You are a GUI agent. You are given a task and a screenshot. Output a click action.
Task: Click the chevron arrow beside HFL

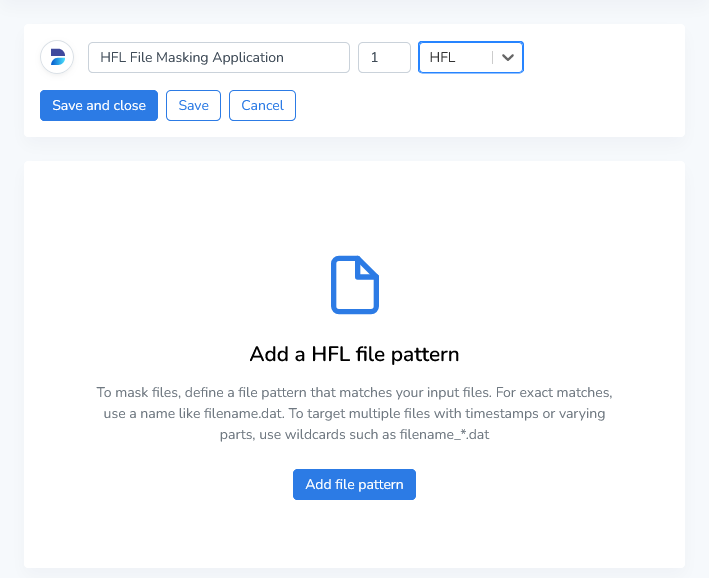coord(508,58)
